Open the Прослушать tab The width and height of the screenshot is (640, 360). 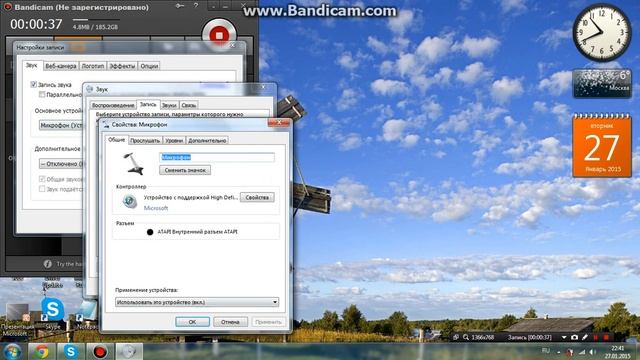[x=145, y=140]
